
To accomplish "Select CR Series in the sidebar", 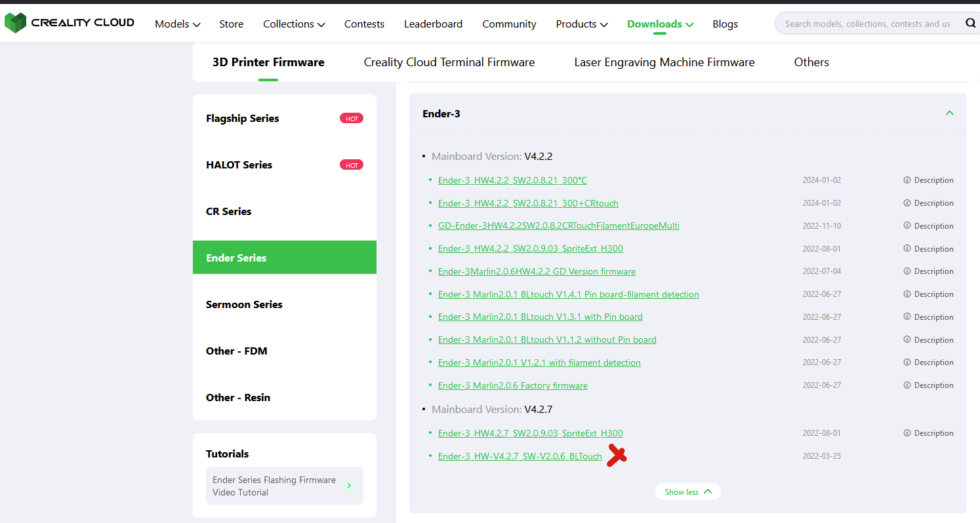I will (x=285, y=212).
